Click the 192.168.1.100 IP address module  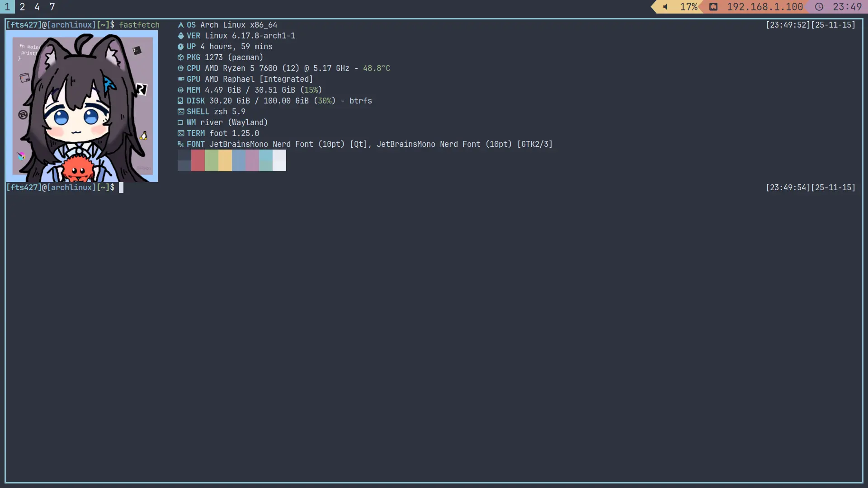tap(764, 7)
